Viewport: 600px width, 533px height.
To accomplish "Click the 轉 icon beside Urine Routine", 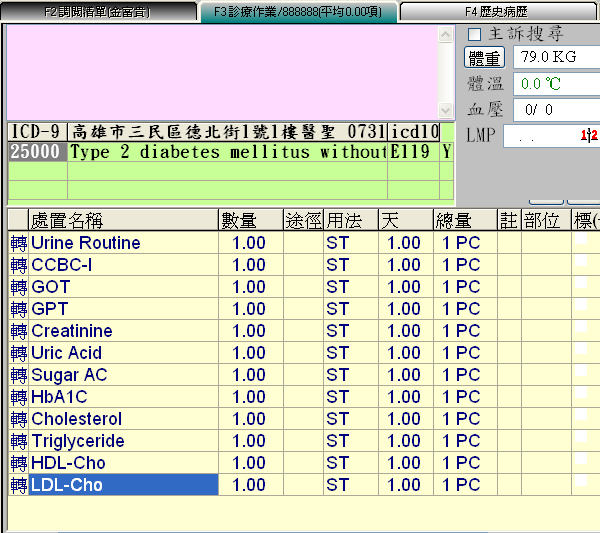I will pos(19,243).
